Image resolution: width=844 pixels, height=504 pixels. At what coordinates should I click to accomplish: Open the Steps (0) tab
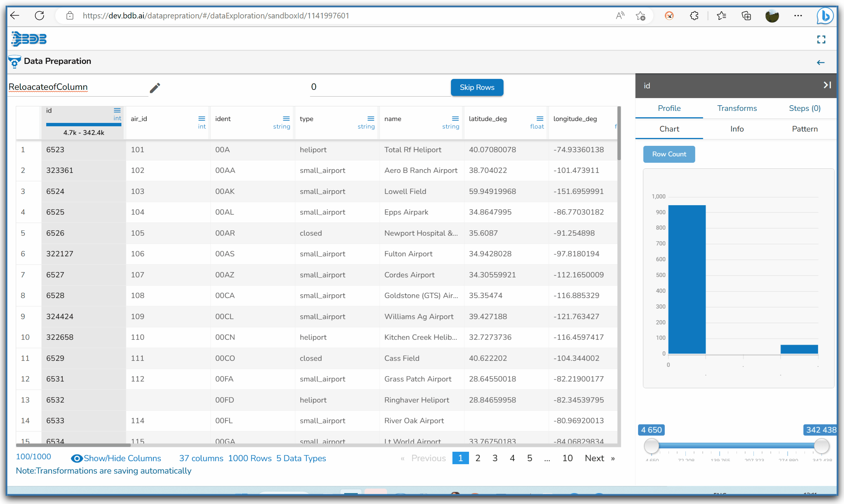click(804, 108)
